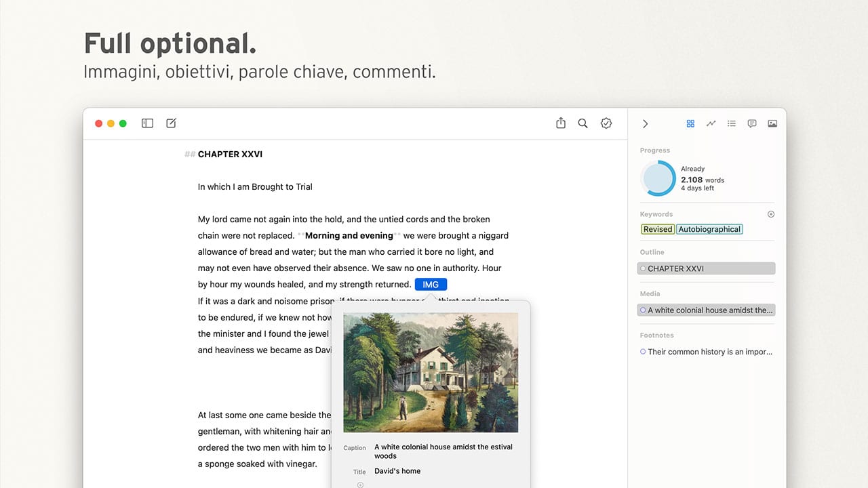
Task: Select the Revised keyword tag
Action: point(658,229)
